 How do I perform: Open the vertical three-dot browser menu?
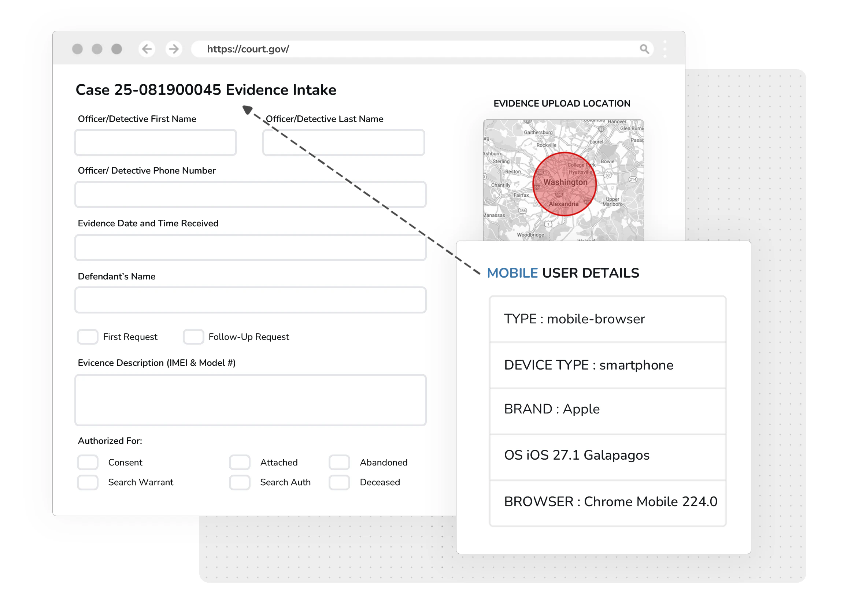[x=665, y=49]
